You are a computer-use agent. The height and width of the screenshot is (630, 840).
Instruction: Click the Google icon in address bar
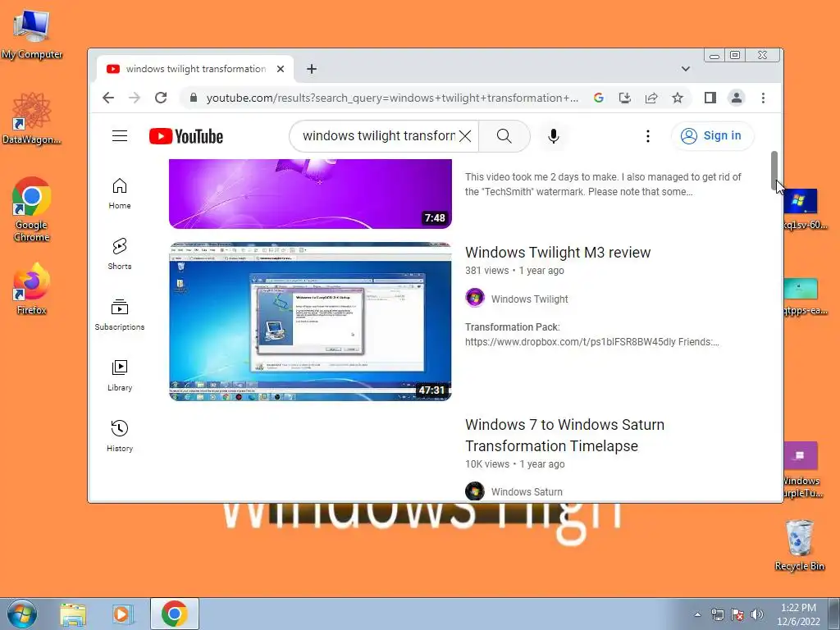pyautogui.click(x=598, y=98)
